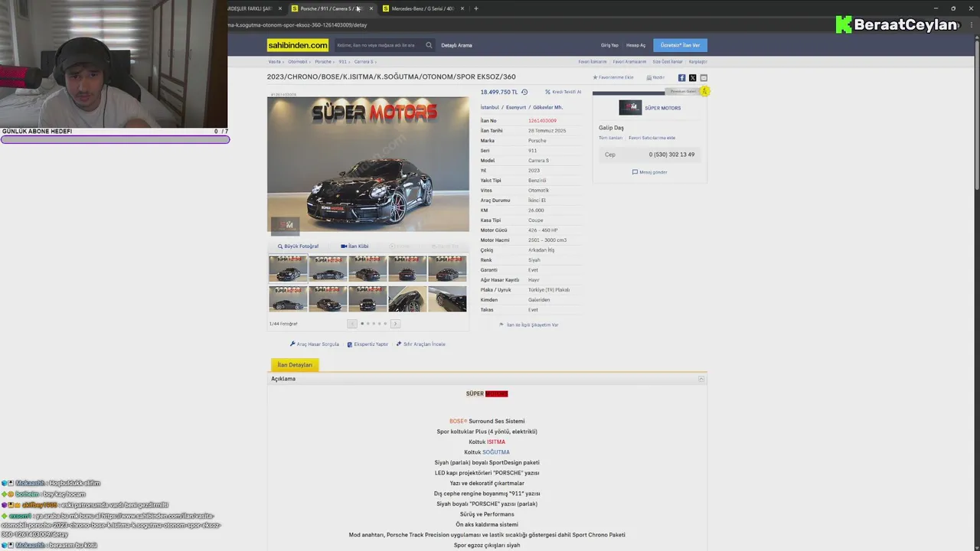Viewport: 980px width, 551px height.
Task: Click the next photos arrow
Action: 395,324
